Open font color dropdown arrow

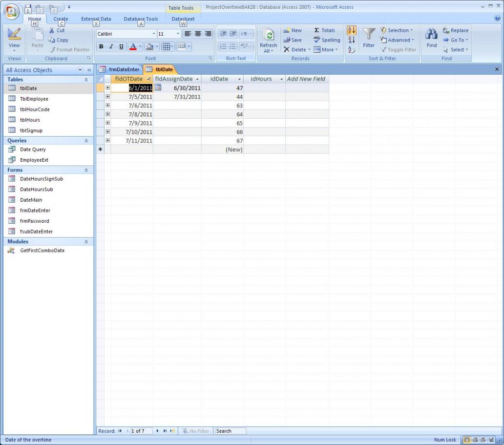pos(140,46)
